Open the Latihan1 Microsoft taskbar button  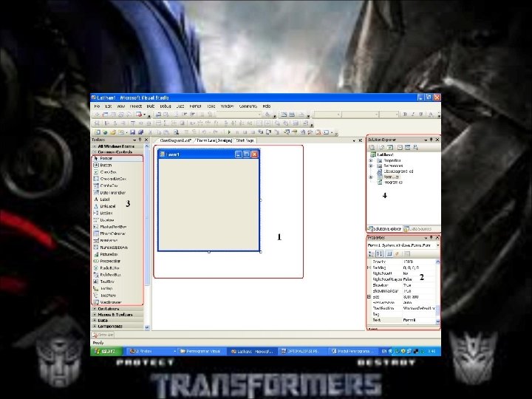(x=252, y=352)
